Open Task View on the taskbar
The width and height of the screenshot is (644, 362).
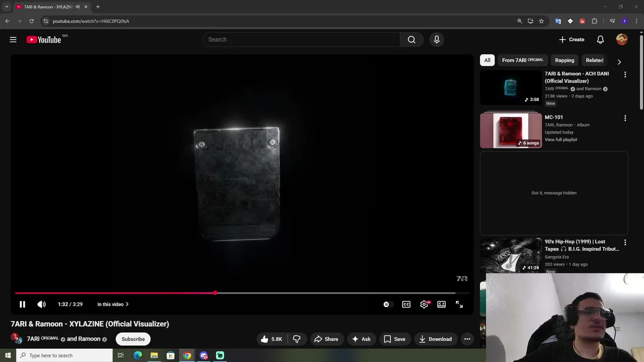tap(121, 355)
